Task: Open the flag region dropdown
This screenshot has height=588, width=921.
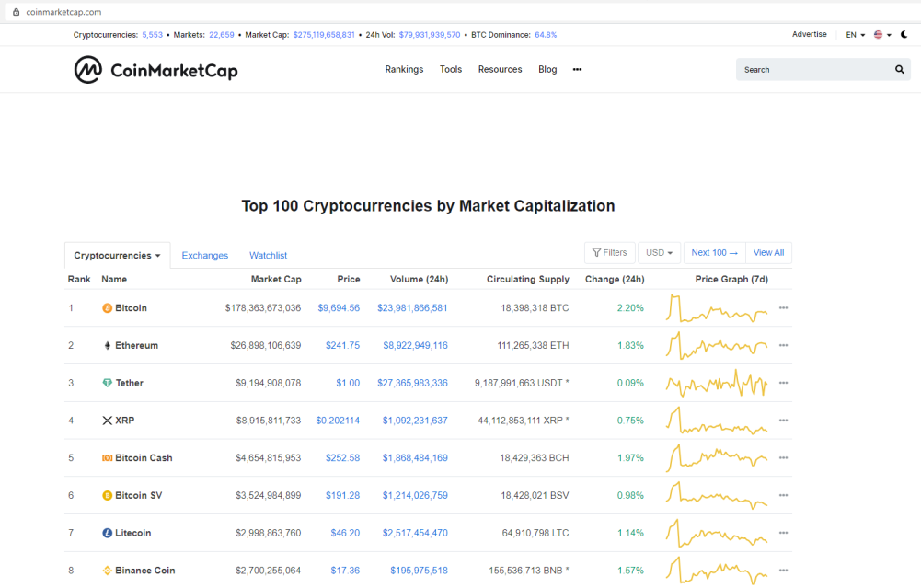Action: (882, 35)
